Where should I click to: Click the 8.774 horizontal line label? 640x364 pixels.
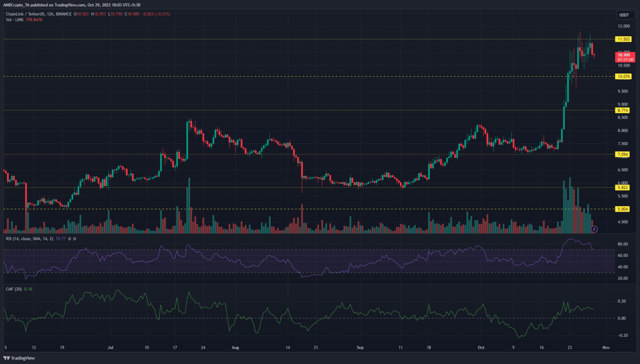click(622, 110)
